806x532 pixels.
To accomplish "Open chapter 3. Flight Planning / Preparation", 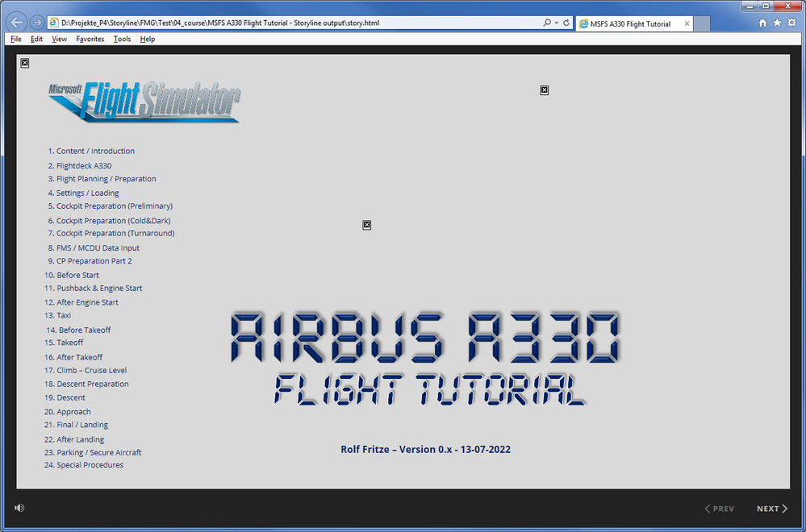I will point(102,179).
